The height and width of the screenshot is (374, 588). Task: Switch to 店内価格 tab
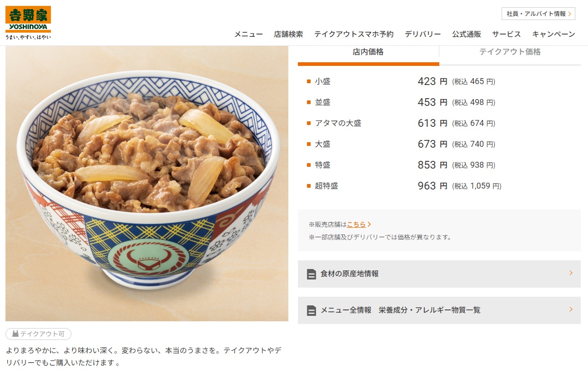click(368, 52)
